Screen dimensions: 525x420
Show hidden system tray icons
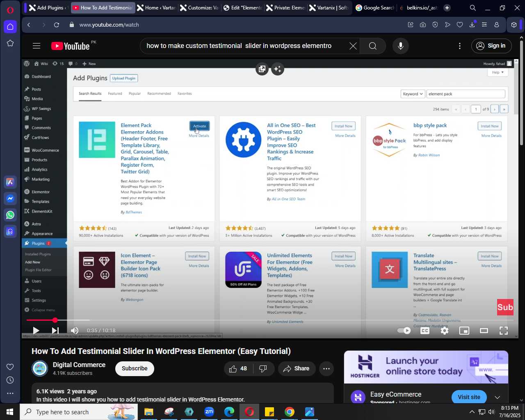point(472,412)
